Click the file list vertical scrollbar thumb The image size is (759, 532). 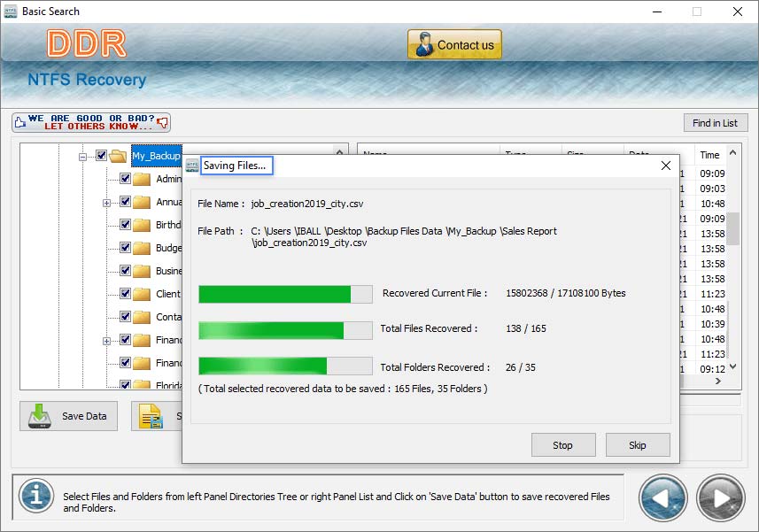[732, 228]
